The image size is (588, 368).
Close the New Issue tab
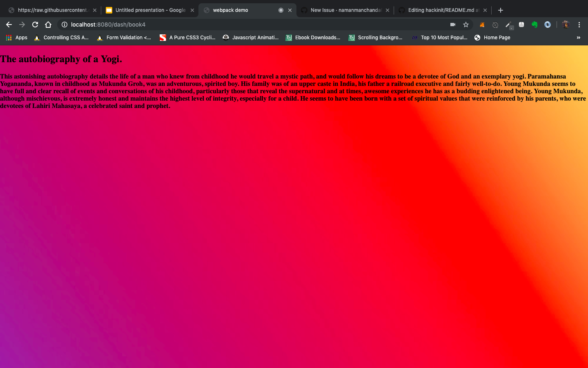pos(388,10)
